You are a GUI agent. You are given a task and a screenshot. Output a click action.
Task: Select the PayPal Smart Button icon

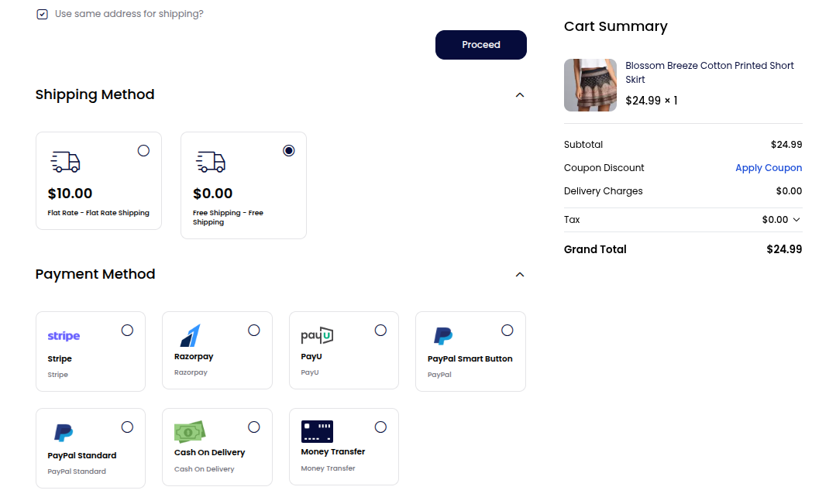click(x=442, y=335)
